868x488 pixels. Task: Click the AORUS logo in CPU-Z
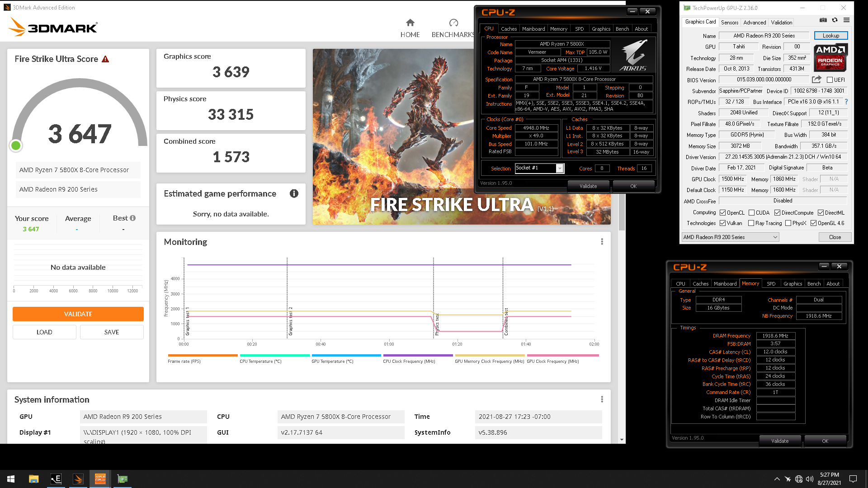point(633,56)
